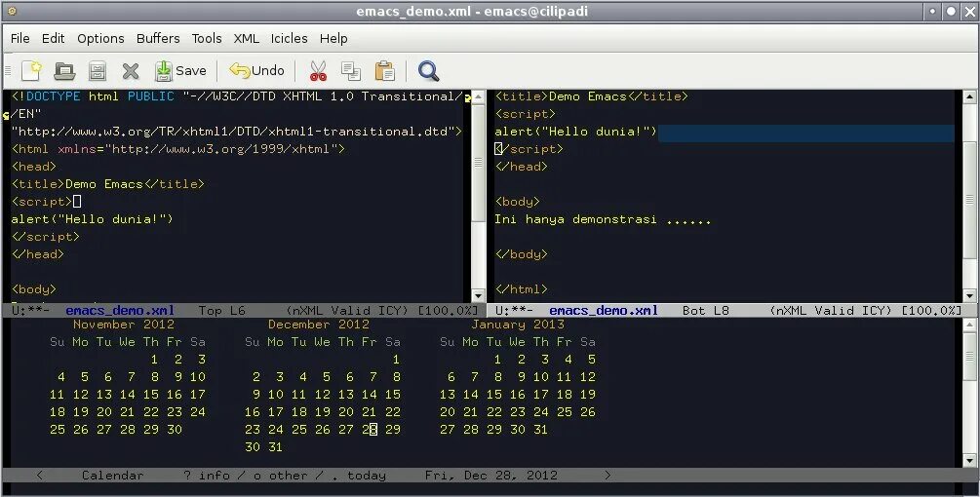Click 'Bot L8' position in right mode line
The image size is (980, 497).
(x=706, y=310)
